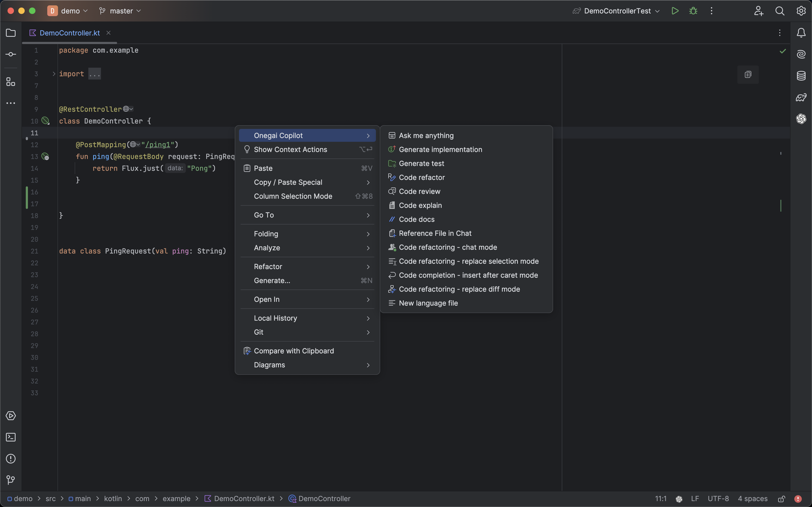Open the Commit tool window
This screenshot has height=507, width=812.
(x=11, y=54)
